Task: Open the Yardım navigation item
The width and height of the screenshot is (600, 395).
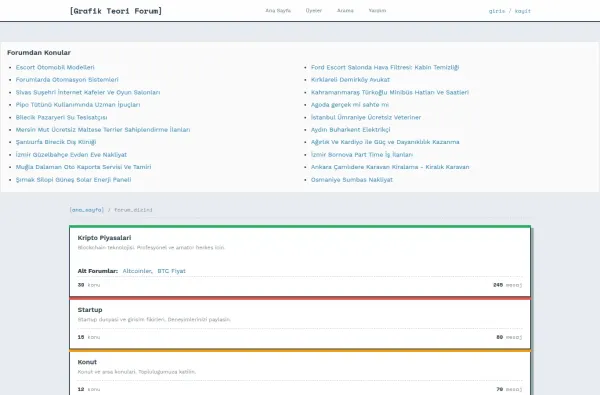Action: pyautogui.click(x=377, y=11)
